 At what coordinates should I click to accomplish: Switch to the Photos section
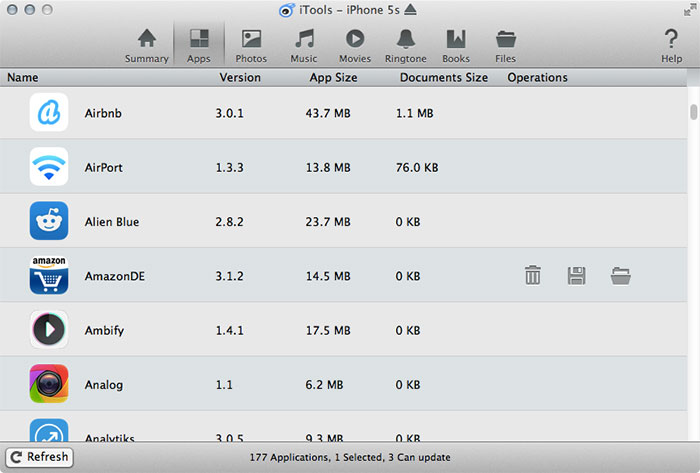coord(251,46)
